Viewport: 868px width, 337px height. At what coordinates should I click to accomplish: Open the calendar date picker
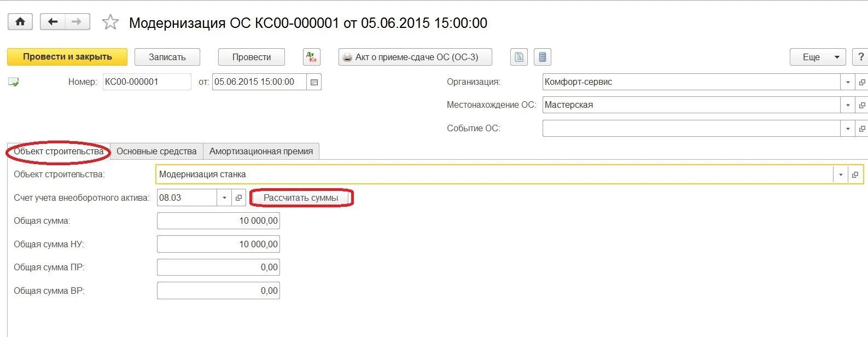pos(314,82)
